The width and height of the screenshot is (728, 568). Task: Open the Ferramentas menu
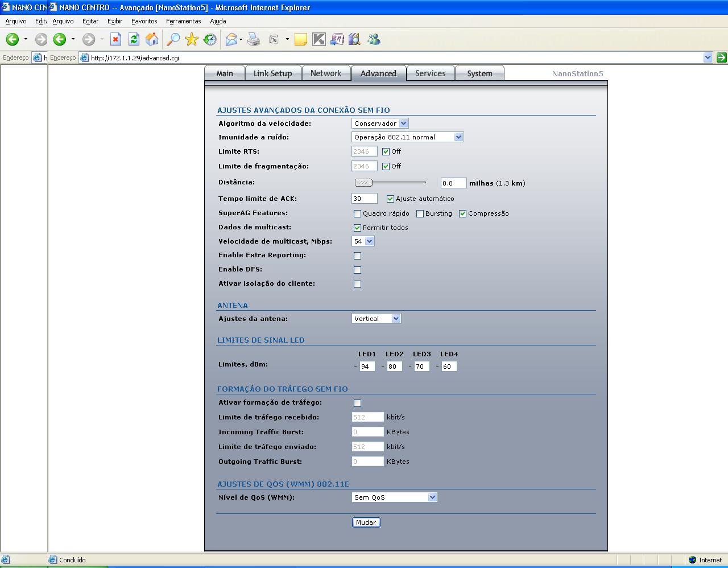click(x=183, y=21)
